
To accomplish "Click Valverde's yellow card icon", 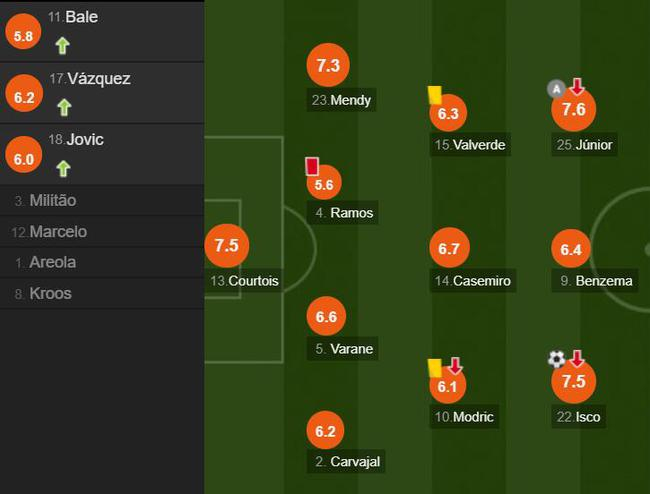I will click(435, 94).
